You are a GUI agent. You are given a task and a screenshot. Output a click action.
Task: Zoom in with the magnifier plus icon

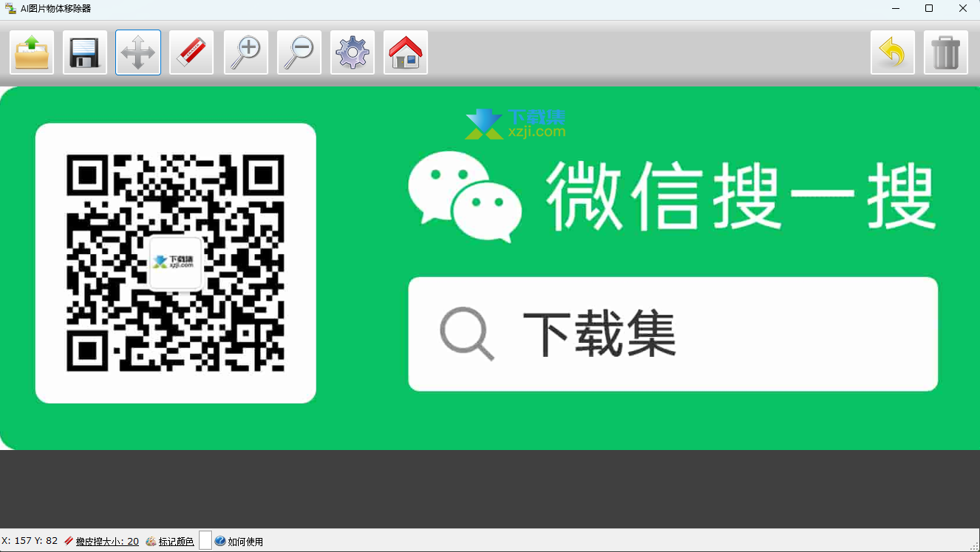(x=246, y=52)
